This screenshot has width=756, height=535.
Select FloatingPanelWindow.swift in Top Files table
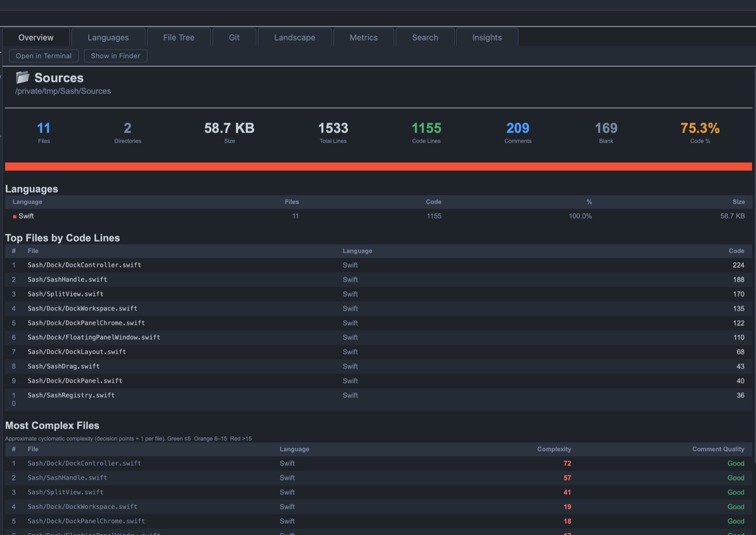[x=379, y=338]
